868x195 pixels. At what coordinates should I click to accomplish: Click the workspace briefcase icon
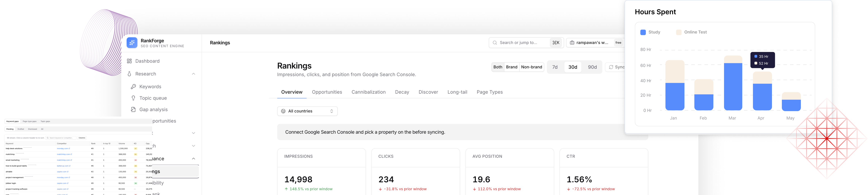click(572, 43)
